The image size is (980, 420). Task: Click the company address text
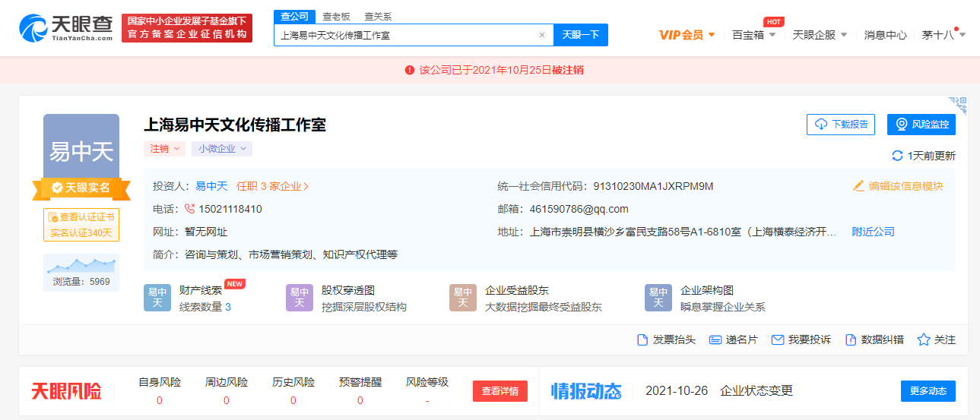click(x=683, y=232)
